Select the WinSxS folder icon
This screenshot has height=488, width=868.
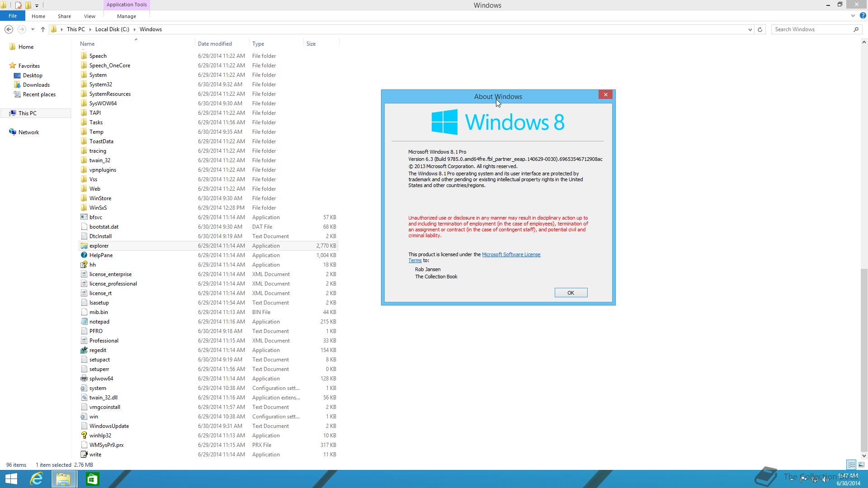[x=84, y=208]
